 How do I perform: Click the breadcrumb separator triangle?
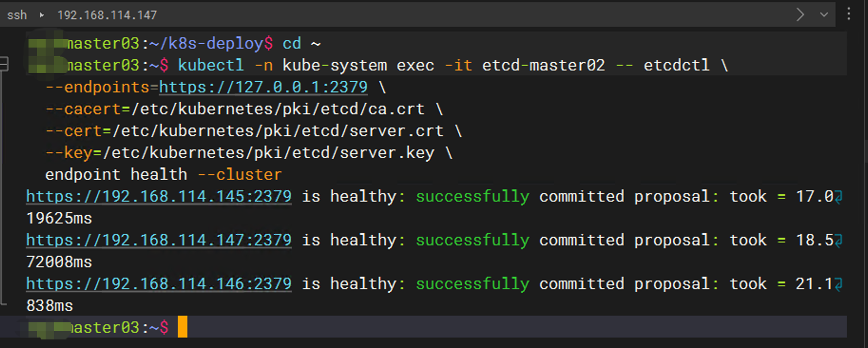click(x=42, y=15)
